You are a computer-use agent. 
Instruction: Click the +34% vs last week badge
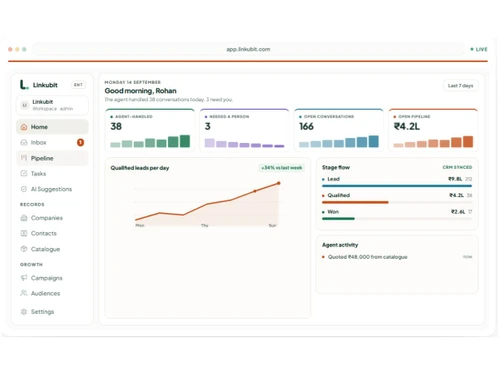[x=282, y=168]
